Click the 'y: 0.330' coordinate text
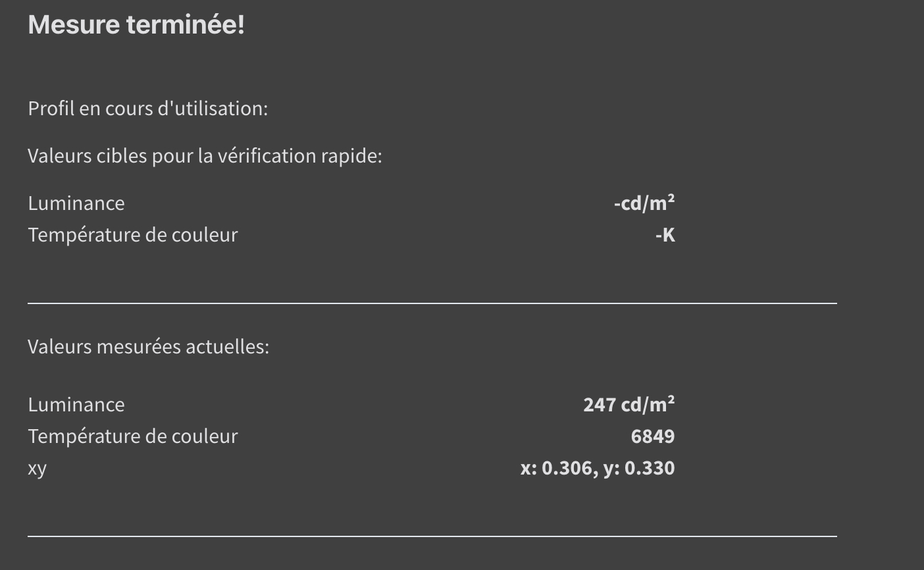Image resolution: width=924 pixels, height=570 pixels. (639, 469)
